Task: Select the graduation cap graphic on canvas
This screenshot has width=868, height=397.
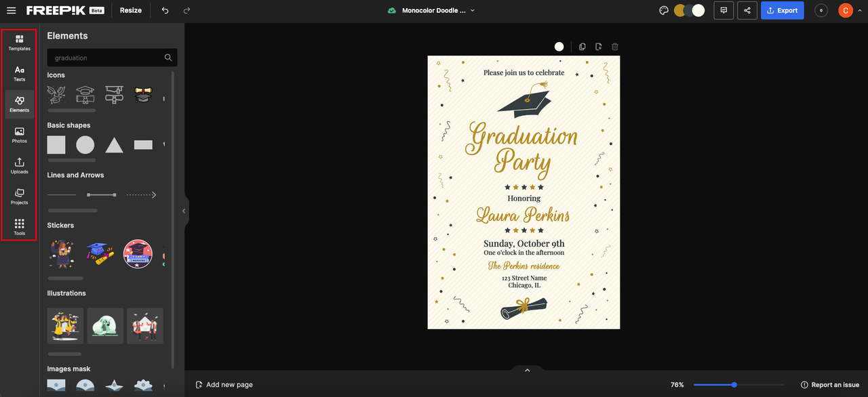Action: (524, 99)
